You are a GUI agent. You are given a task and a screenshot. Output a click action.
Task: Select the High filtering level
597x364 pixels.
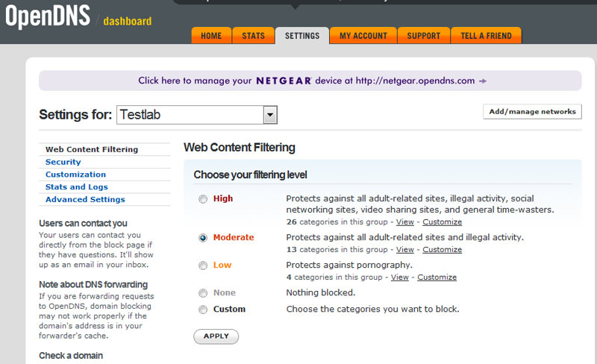coord(203,199)
